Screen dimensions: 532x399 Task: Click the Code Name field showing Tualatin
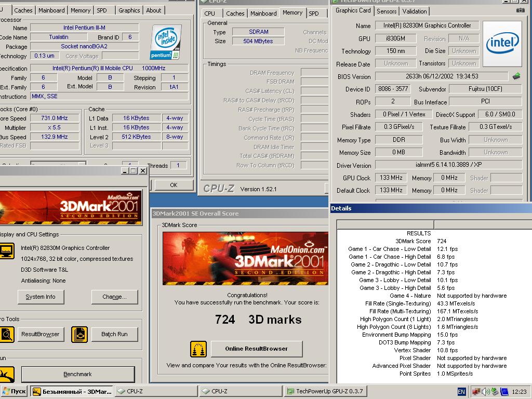59,37
